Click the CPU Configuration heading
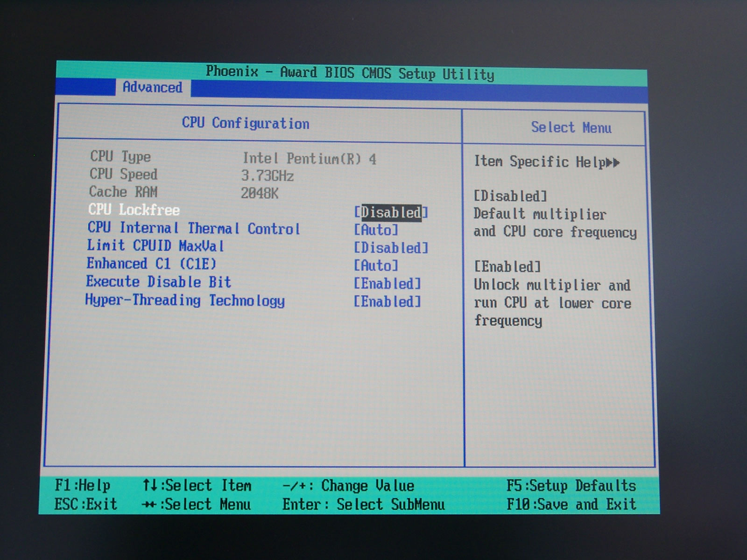Screen dimensions: 747x560 pos(246,123)
